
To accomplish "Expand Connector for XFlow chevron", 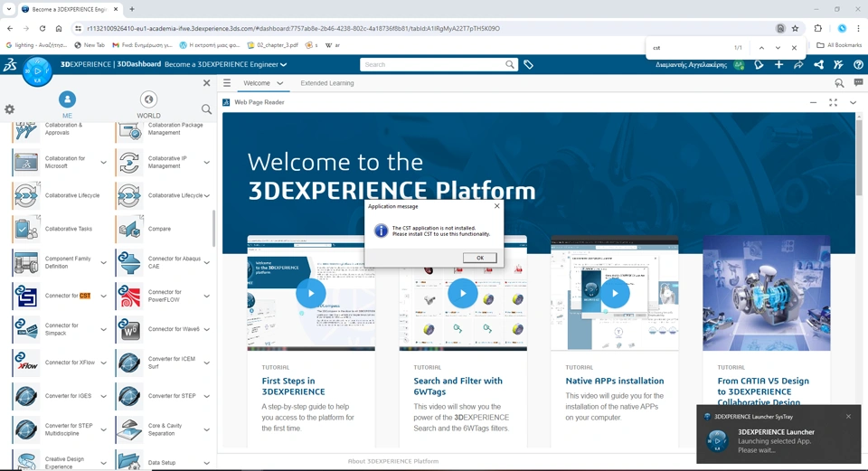I will pos(103,363).
